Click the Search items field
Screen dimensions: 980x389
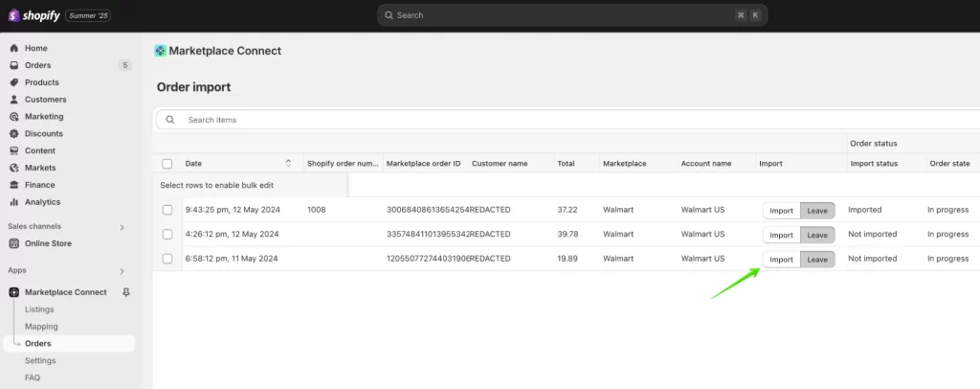[x=568, y=120]
